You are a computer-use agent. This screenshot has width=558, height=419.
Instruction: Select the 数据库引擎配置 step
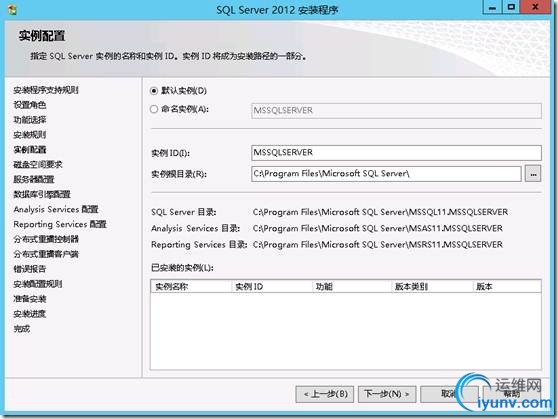(42, 194)
